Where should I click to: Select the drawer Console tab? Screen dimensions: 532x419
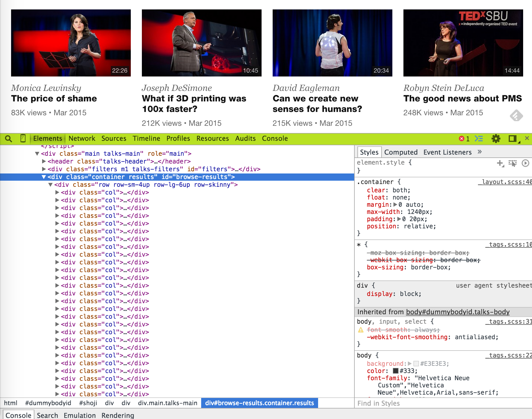pyautogui.click(x=18, y=415)
